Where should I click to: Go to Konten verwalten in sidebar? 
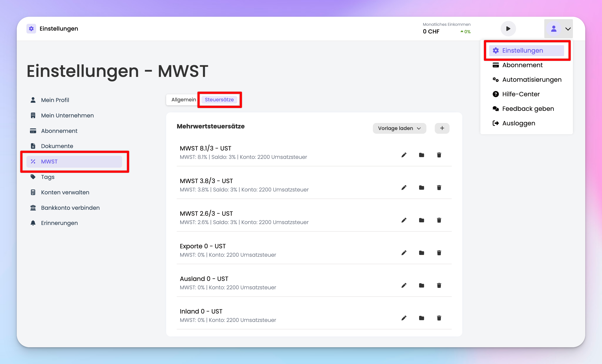point(65,192)
